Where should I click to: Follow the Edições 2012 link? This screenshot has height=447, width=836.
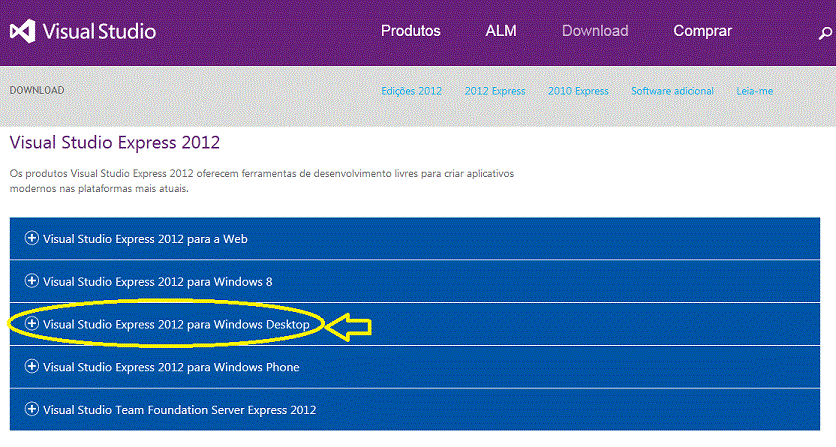tap(412, 91)
